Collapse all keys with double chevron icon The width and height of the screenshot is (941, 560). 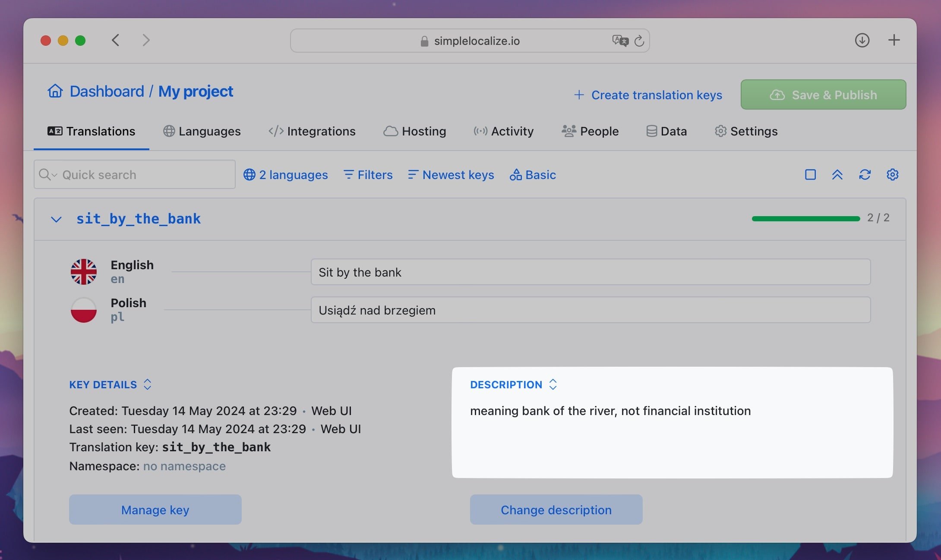pyautogui.click(x=837, y=174)
